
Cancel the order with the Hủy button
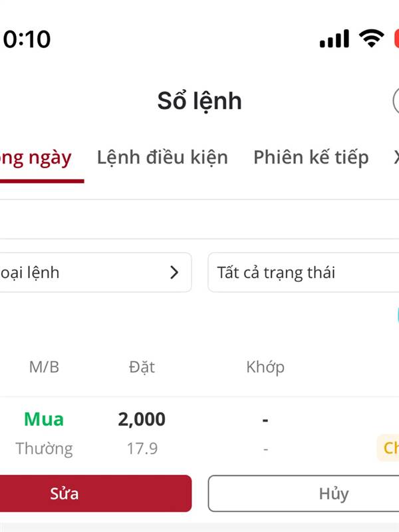tap(303, 493)
